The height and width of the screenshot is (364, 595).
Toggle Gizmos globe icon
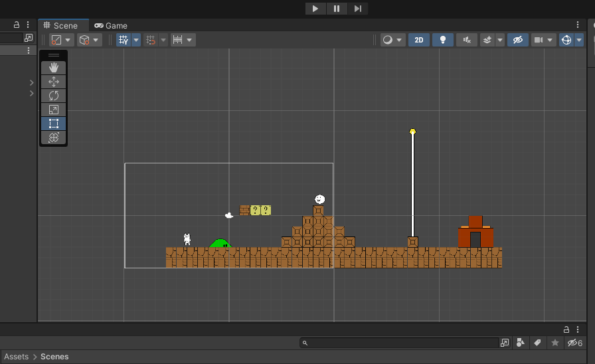pos(566,40)
